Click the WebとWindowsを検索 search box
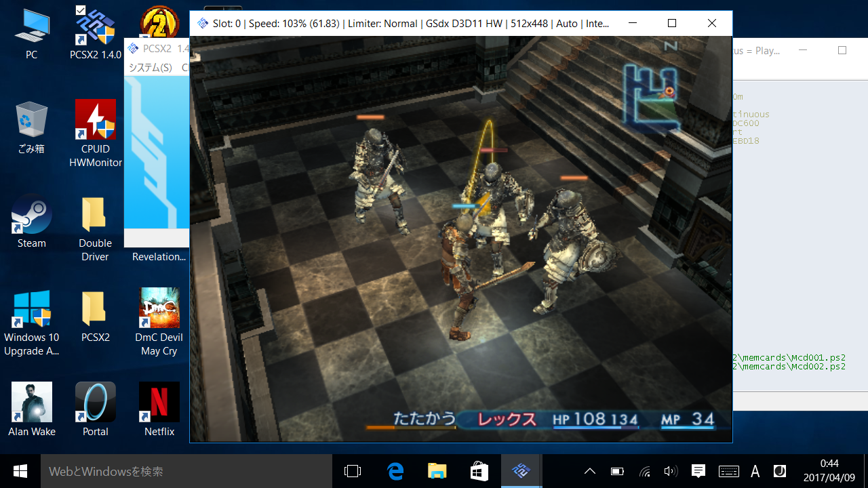 [186, 471]
